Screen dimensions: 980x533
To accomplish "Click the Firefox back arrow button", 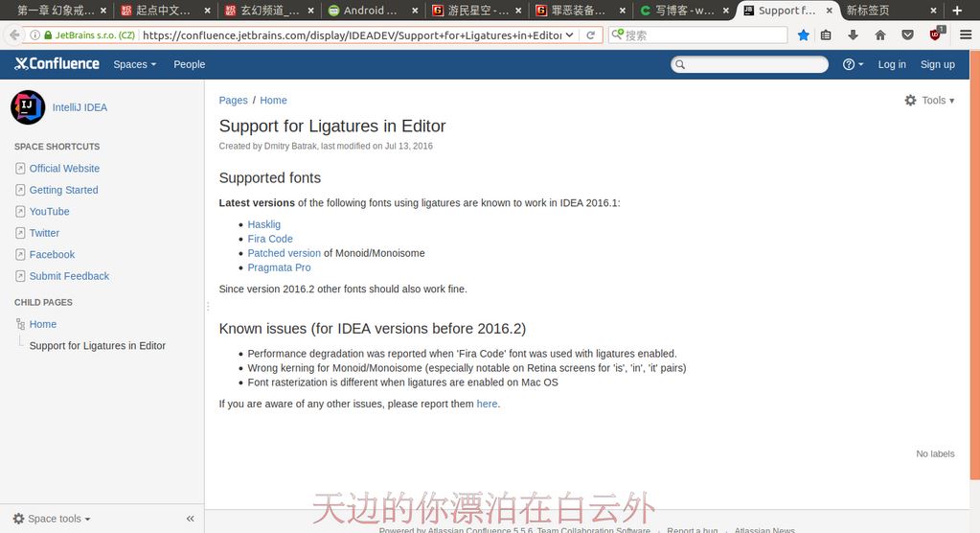I will click(13, 35).
